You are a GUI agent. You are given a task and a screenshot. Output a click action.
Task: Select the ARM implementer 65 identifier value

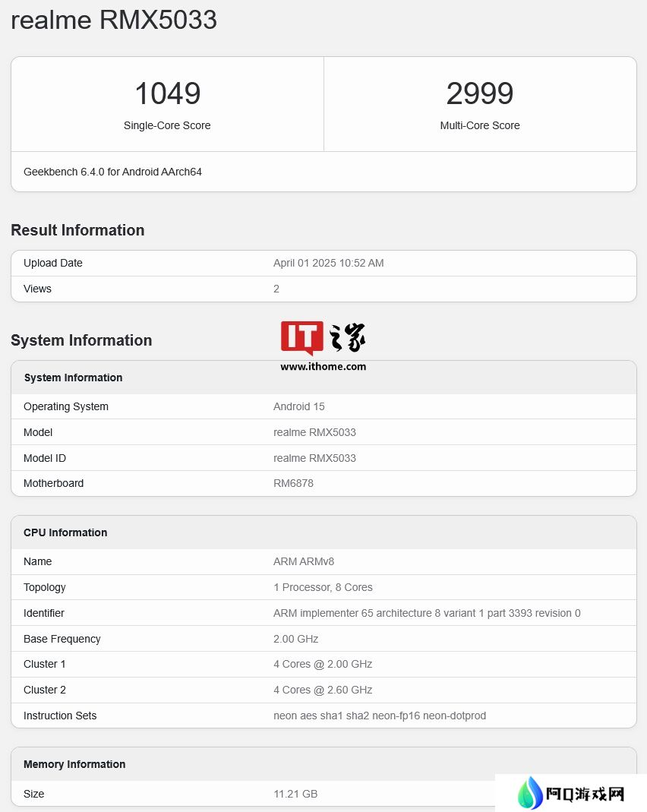tap(427, 613)
